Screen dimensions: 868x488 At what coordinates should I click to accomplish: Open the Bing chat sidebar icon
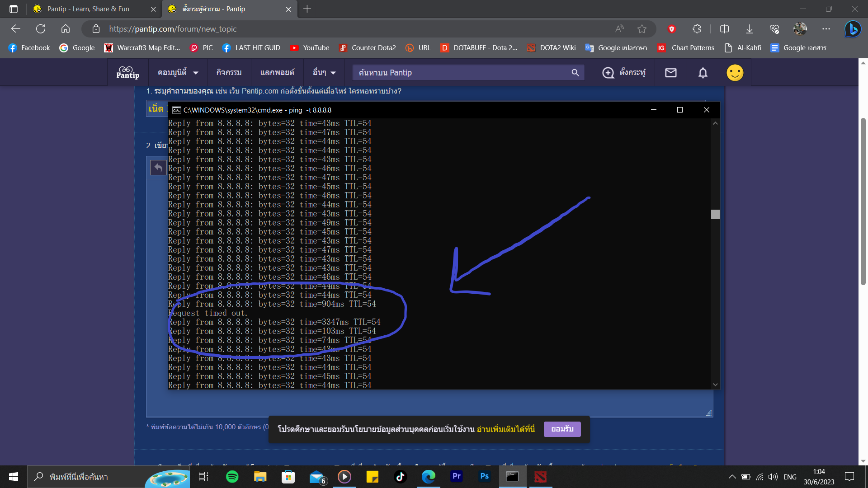(x=853, y=29)
